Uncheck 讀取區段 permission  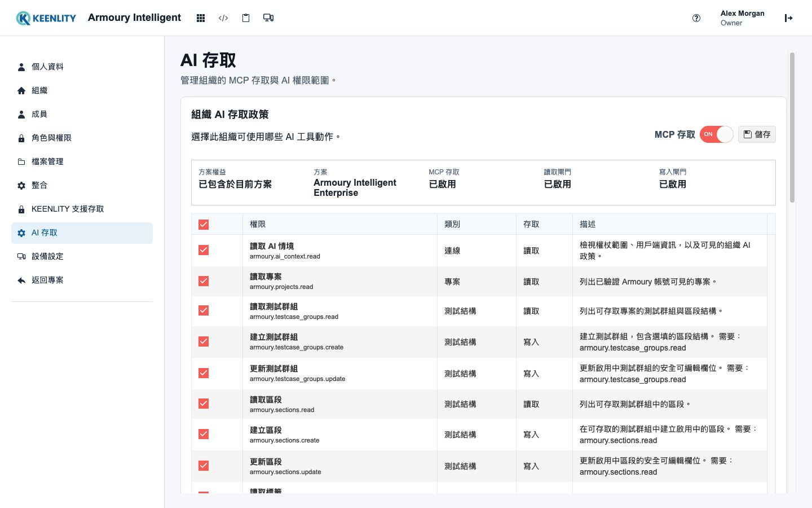click(x=204, y=404)
